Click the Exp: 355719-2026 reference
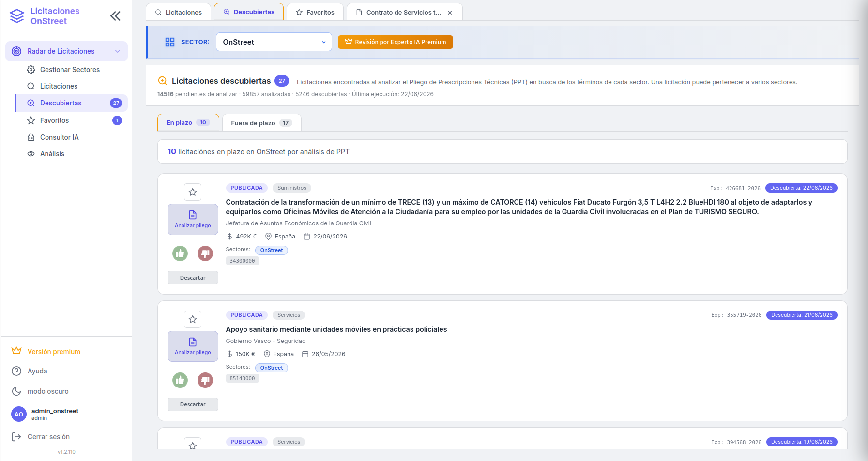868x461 pixels. [736, 315]
